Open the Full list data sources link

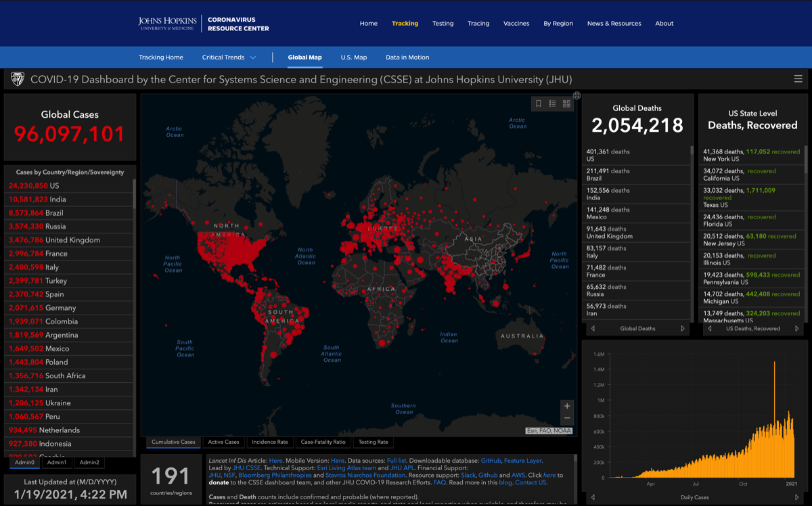[x=397, y=460]
